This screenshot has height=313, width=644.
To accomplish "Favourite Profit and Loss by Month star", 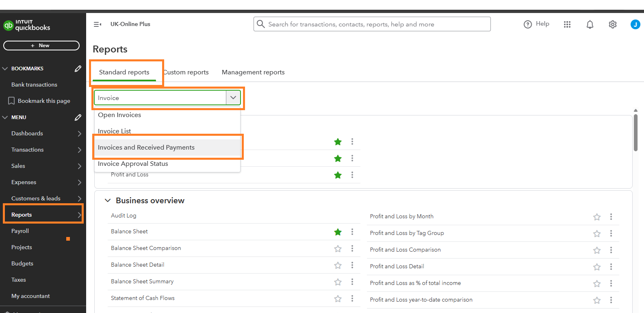I will pos(597,217).
